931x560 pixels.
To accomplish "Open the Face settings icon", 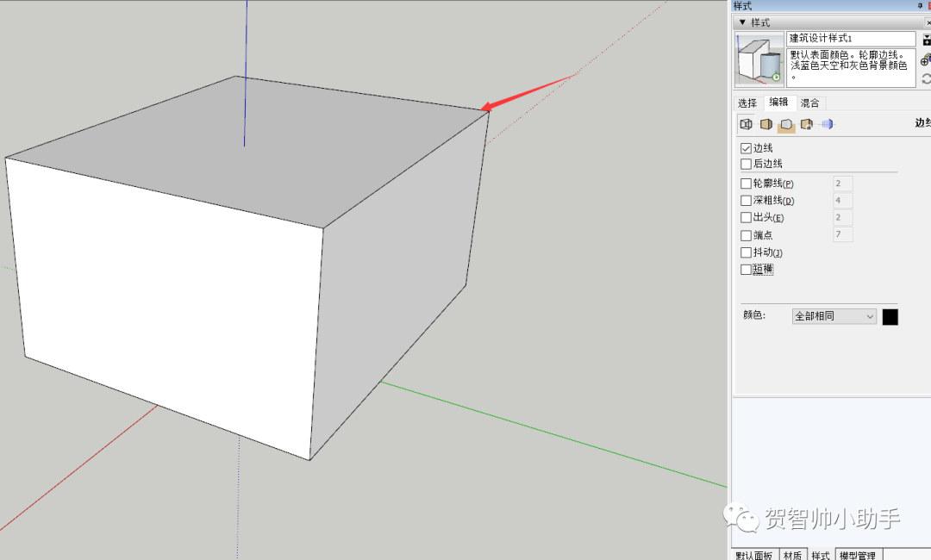I will click(765, 123).
